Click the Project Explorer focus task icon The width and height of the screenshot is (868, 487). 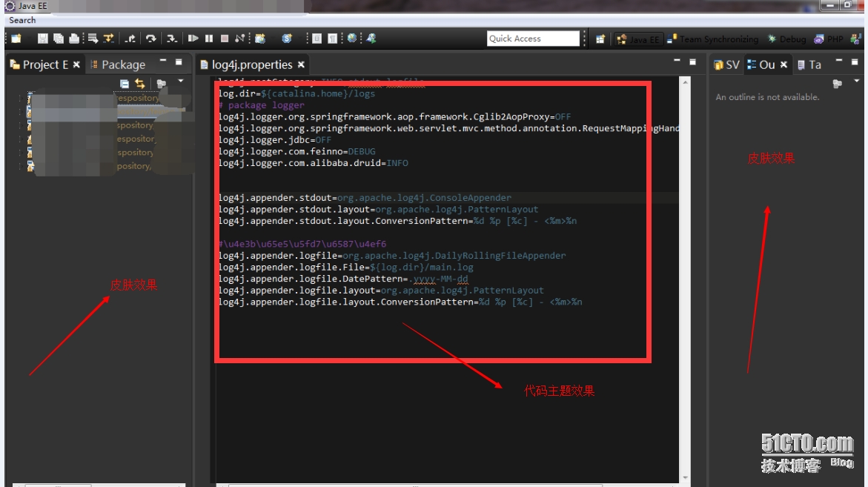coord(161,84)
